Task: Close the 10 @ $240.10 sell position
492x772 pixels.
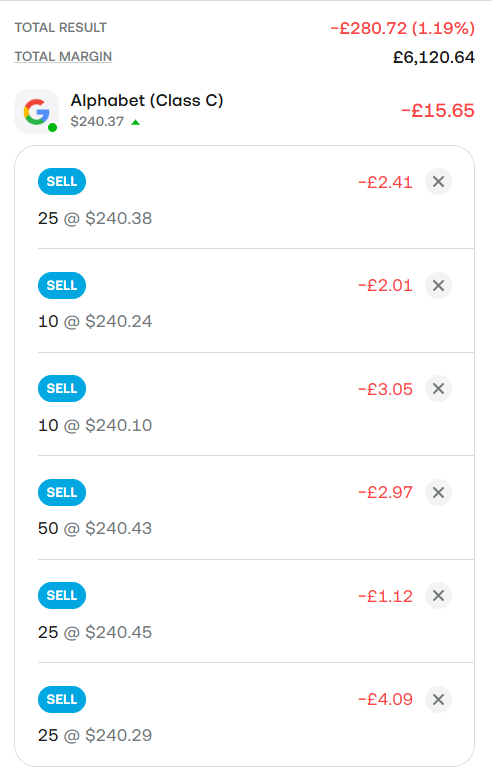Action: tap(438, 388)
